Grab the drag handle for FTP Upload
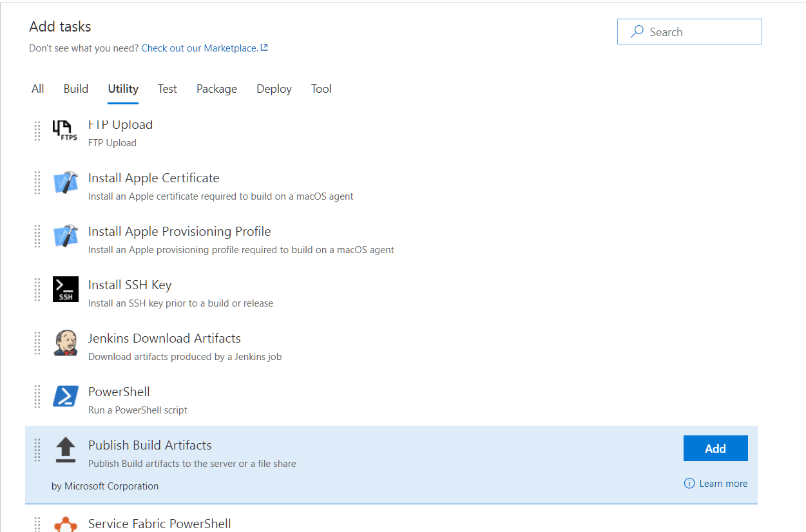The image size is (806, 532). click(x=37, y=131)
